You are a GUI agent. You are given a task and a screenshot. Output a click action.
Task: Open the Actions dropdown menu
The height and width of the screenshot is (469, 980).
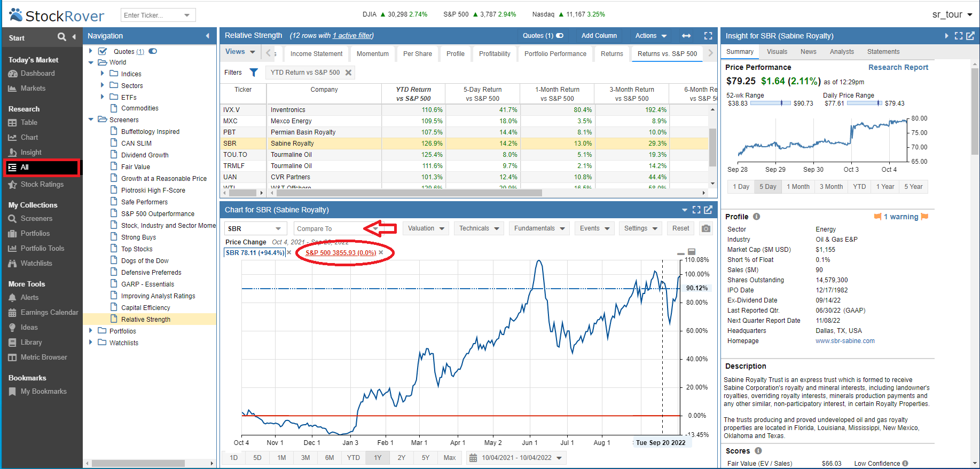coord(651,36)
